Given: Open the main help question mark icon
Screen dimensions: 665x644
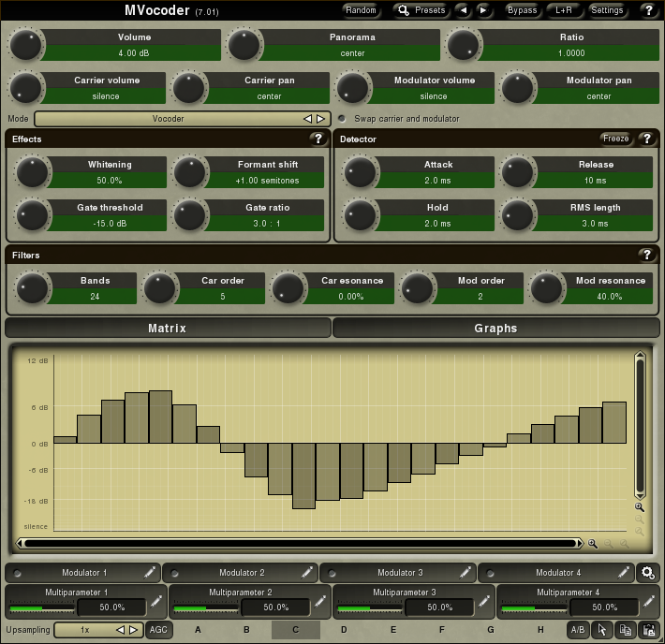Looking at the screenshot, I should pos(648,10).
